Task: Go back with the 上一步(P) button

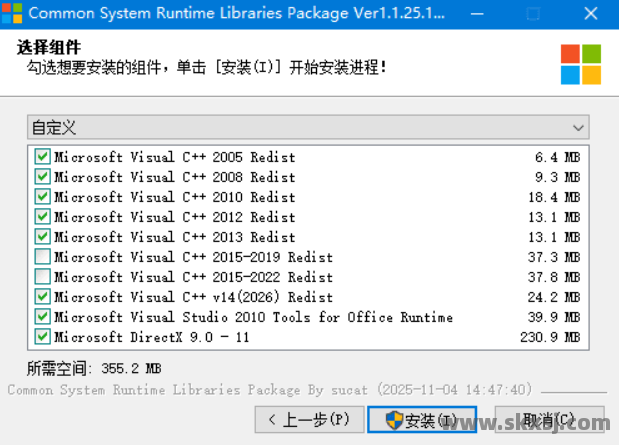Action: (307, 420)
